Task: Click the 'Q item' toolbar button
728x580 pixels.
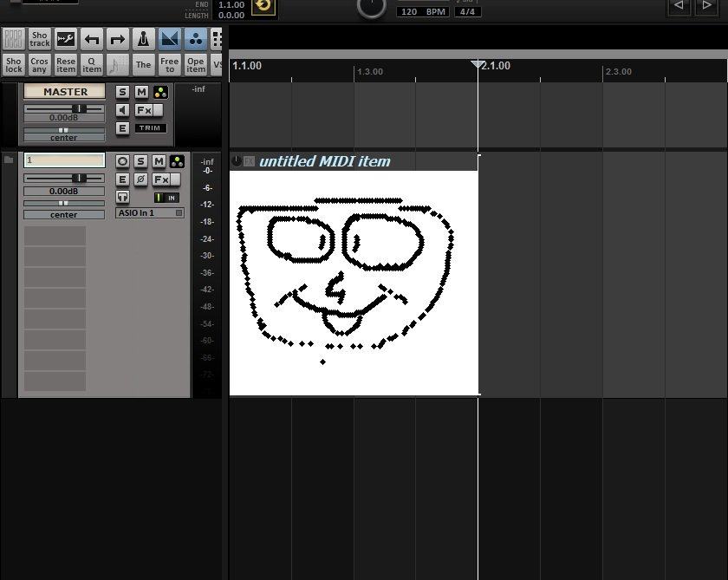Action: click(x=92, y=65)
